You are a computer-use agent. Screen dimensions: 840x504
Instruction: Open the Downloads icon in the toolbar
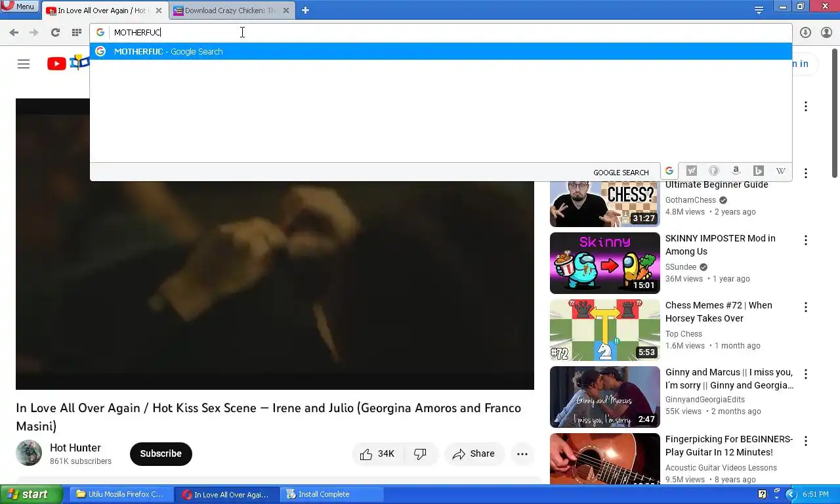pos(805,32)
